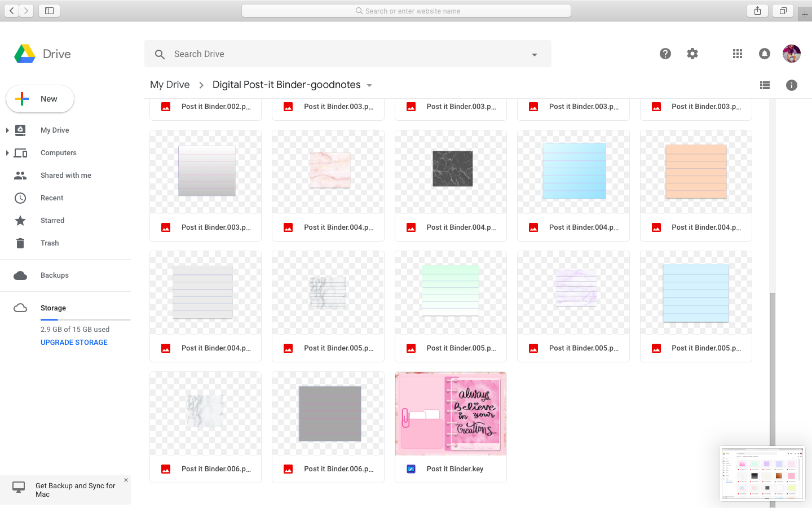Open the Trash from the sidebar

[x=50, y=243]
